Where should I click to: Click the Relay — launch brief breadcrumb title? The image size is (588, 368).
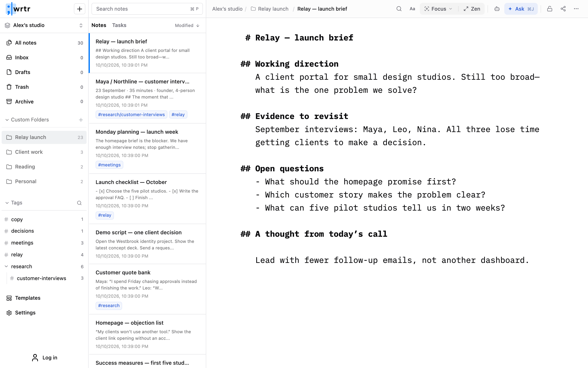click(322, 9)
